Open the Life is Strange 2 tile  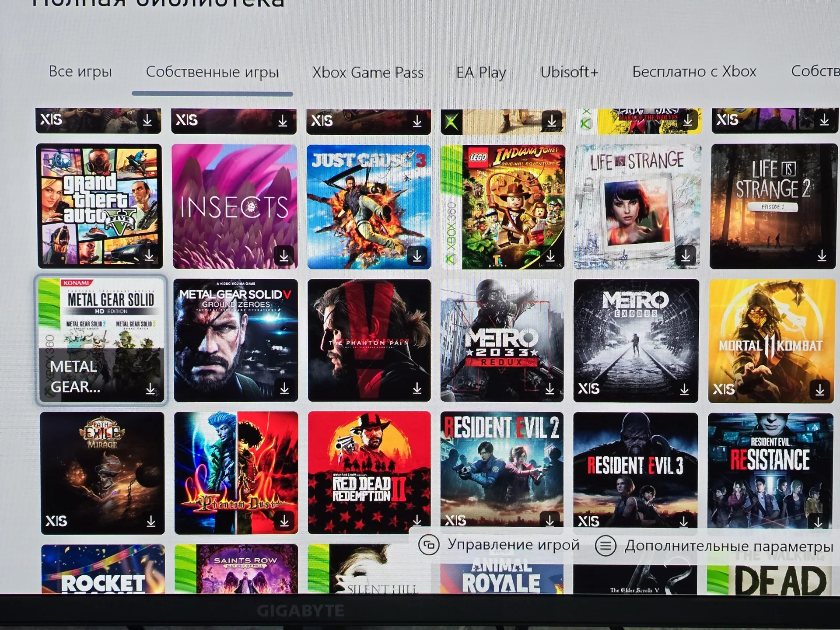[773, 206]
